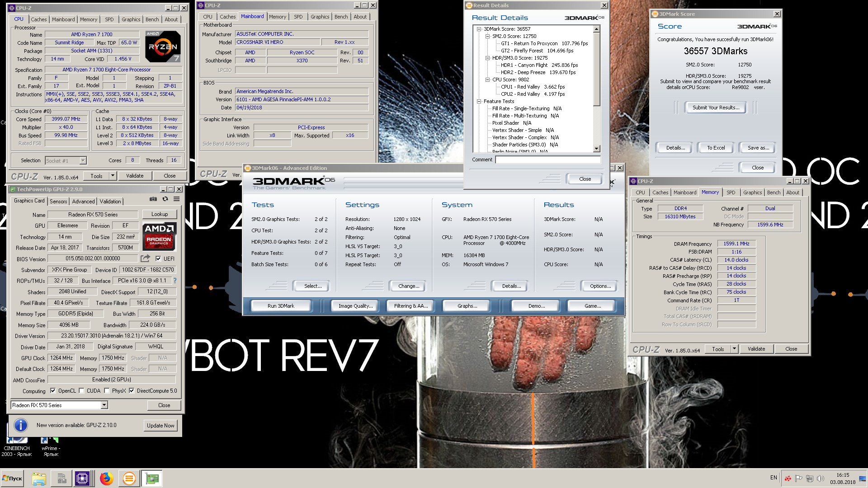Viewport: 868px width, 488px height.
Task: Switch to SPD tab in CPU-Z Memory window
Action: coord(731,192)
